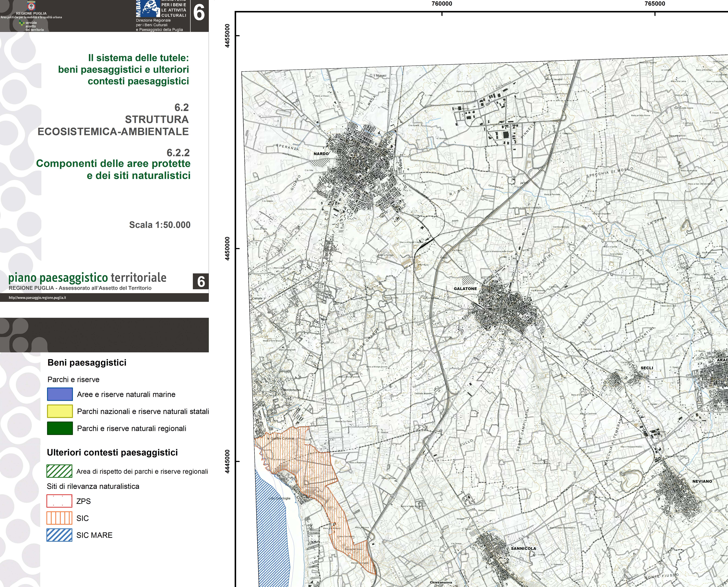Click the Scala 1:50.000 text
Screen dimensions: 728x587
160,225
